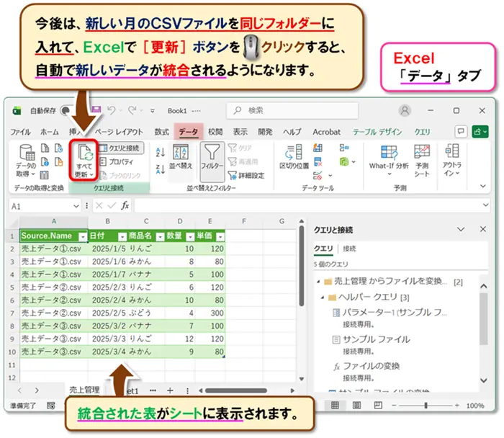Viewport: 504px width, 438px height.
Task: Open the 日付 column filter dropdown
Action: 122,237
